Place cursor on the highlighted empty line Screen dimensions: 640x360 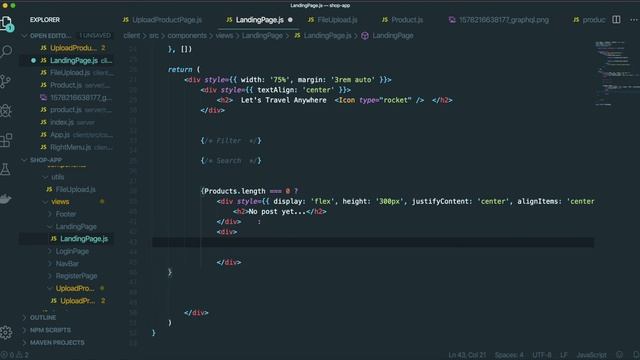(373, 242)
